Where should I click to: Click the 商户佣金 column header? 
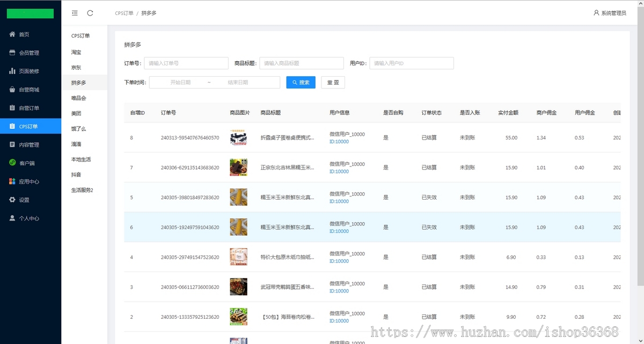[546, 113]
